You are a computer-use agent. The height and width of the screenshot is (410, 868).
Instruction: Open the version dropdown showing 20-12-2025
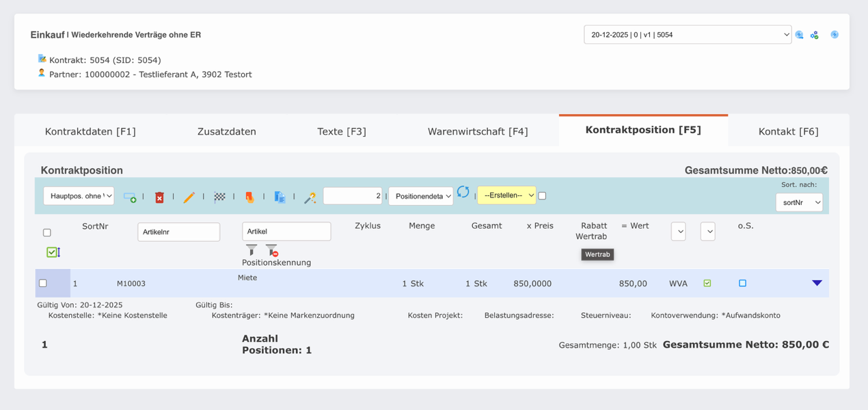(x=687, y=33)
